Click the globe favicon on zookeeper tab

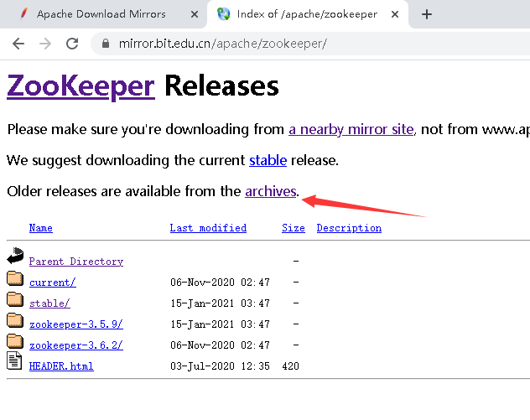click(x=223, y=14)
